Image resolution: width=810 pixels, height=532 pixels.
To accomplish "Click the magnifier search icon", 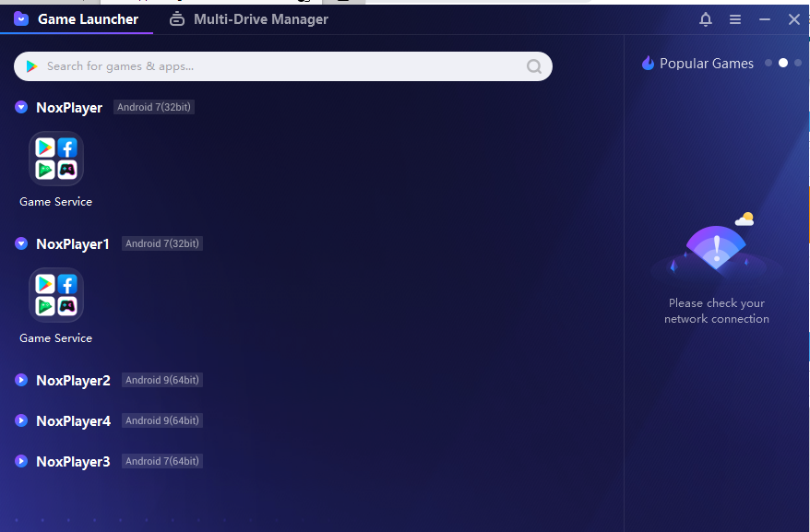I will pyautogui.click(x=533, y=66).
